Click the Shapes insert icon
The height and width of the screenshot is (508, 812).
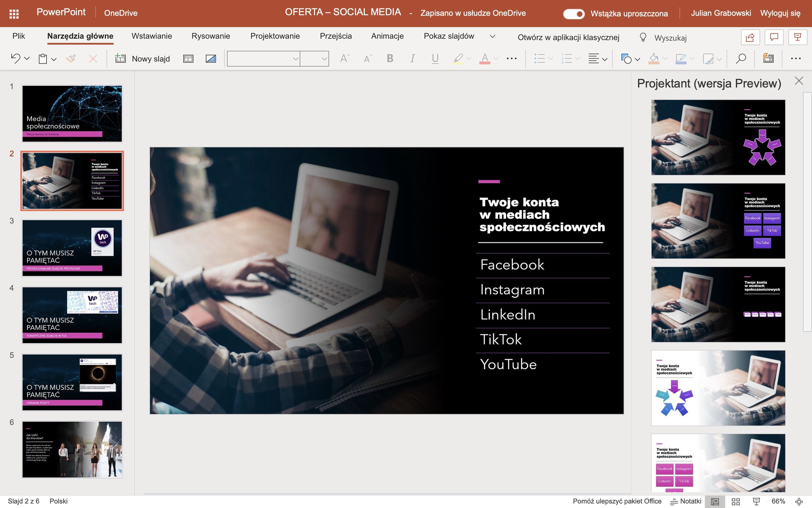626,59
